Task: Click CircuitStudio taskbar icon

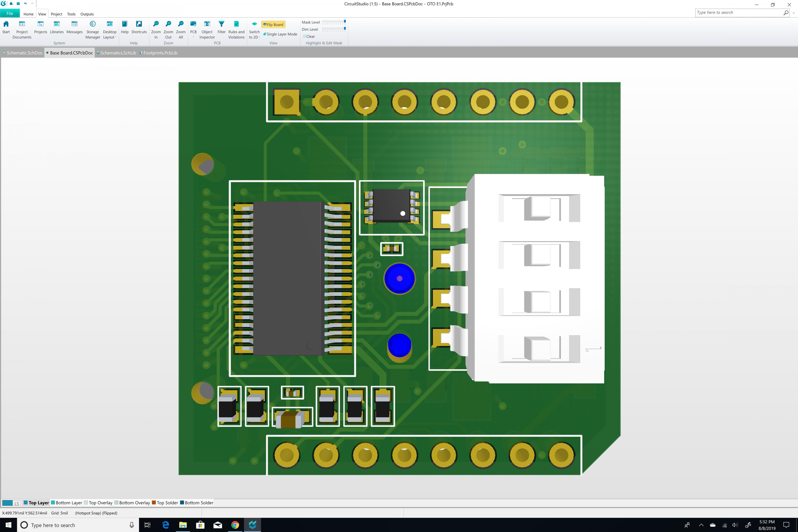Action: [x=253, y=525]
